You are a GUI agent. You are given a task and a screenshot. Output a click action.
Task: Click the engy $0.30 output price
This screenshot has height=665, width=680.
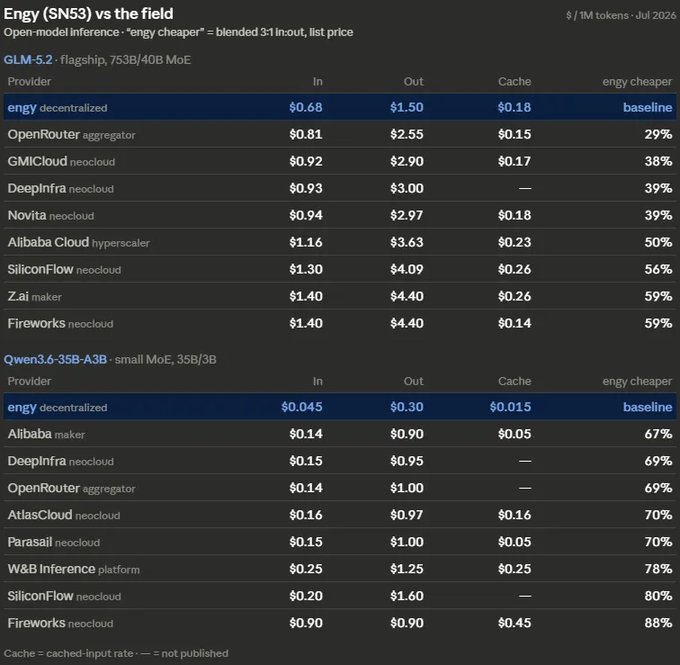(407, 407)
